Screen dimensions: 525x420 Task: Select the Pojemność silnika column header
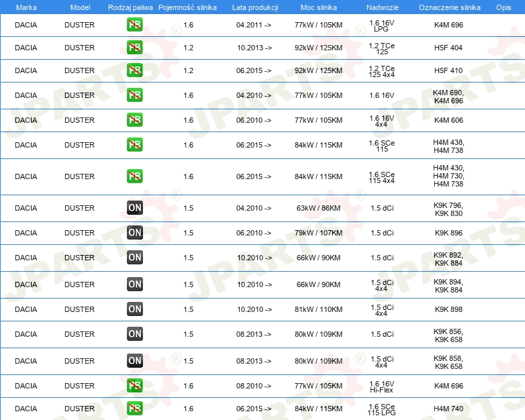[188, 7]
